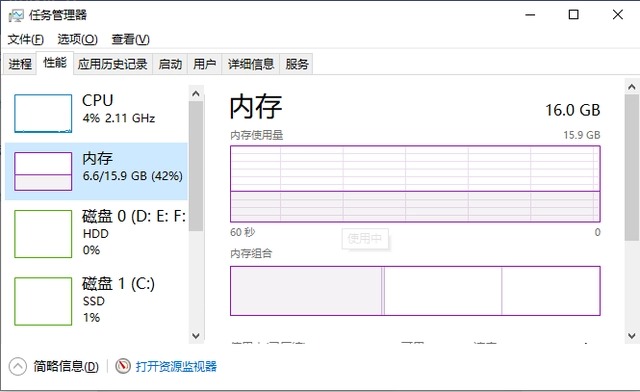Click the 16.0 GB total memory text
The width and height of the screenshot is (640, 392).
click(573, 110)
